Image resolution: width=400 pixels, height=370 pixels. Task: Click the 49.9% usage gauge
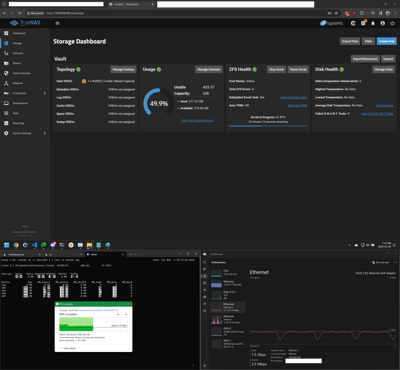click(x=159, y=103)
